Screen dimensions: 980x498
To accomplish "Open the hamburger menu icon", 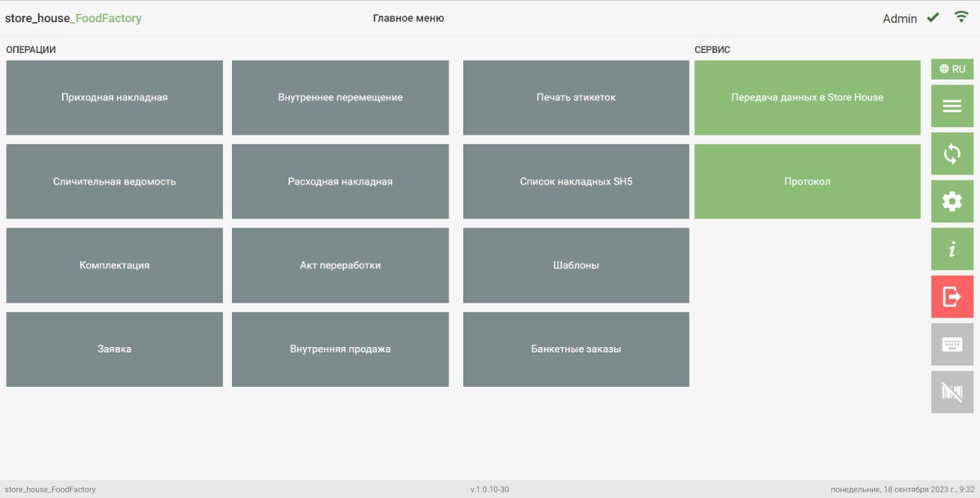I will coord(952,106).
